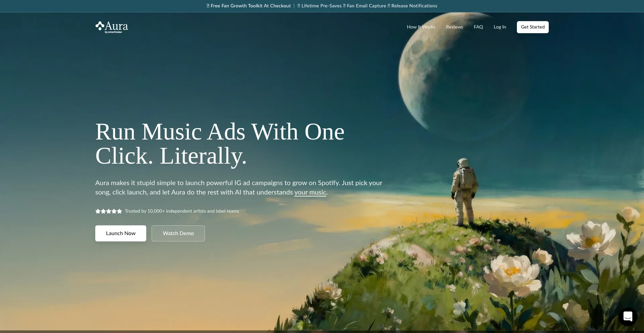The image size is (644, 333).
Task: Click the 'Aura makes it stupid simple' paragraph
Action: pyautogui.click(x=239, y=188)
